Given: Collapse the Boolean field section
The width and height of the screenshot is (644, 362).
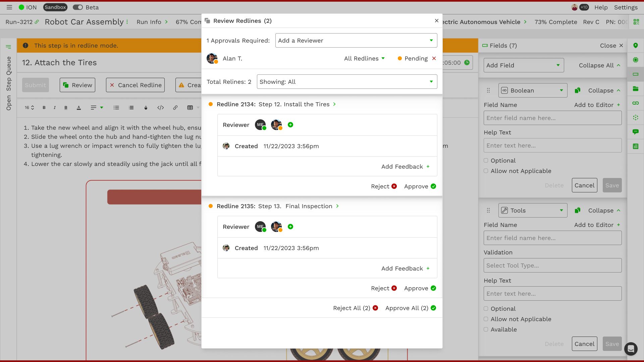Looking at the screenshot, I should [604, 90].
